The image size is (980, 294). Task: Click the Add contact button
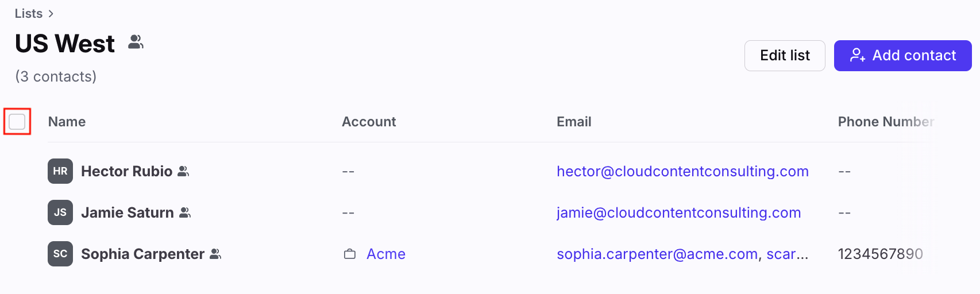pyautogui.click(x=903, y=56)
